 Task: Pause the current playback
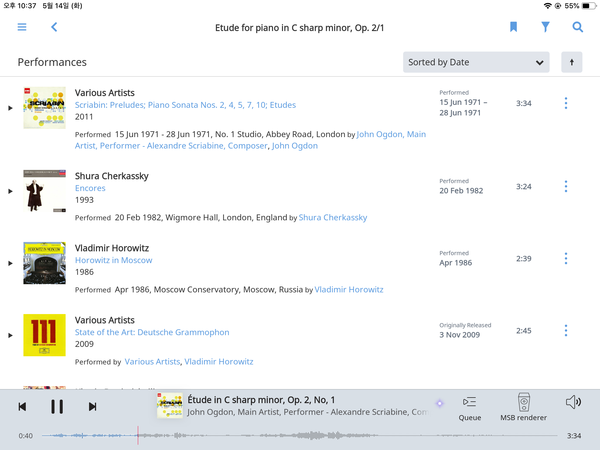pos(57,406)
